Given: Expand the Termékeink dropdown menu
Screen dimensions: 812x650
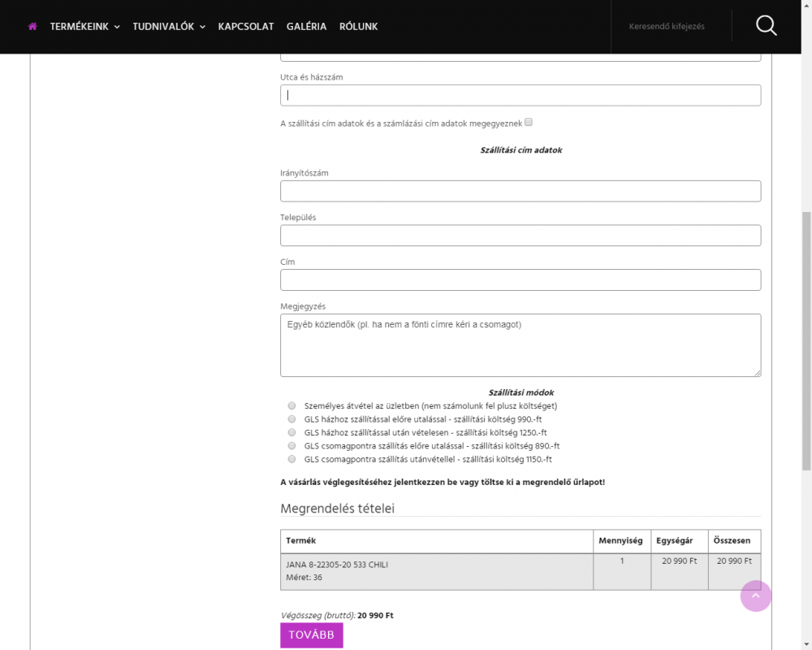Looking at the screenshot, I should pos(84,27).
